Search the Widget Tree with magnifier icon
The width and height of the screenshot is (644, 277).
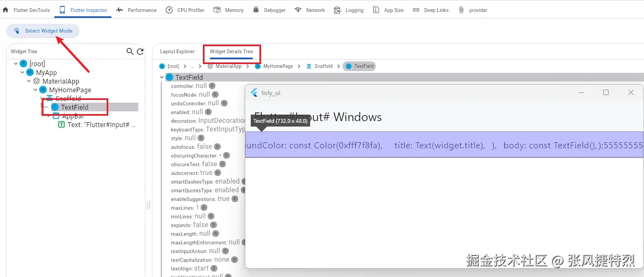coord(130,51)
